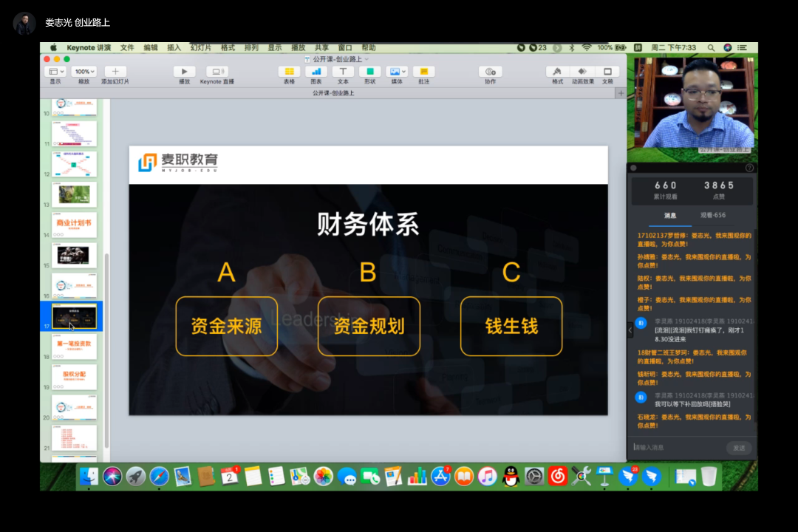Click the shape (形状) toolbar icon
The height and width of the screenshot is (532, 798).
point(369,72)
